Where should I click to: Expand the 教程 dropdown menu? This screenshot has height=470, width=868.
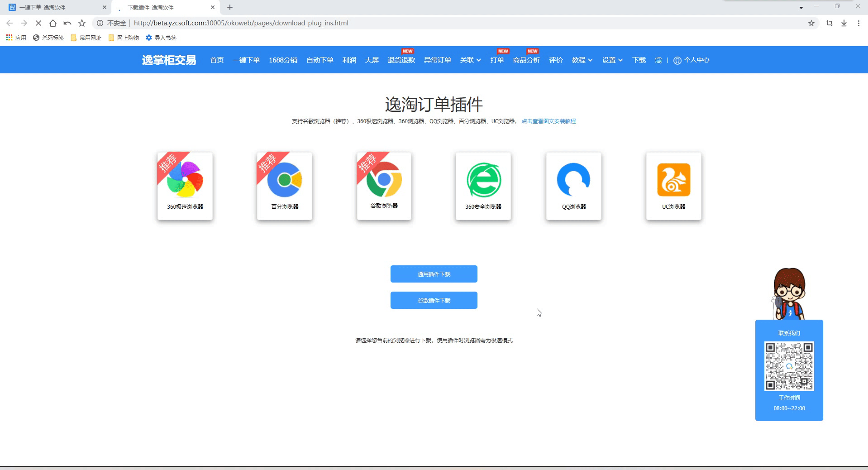[x=582, y=60]
